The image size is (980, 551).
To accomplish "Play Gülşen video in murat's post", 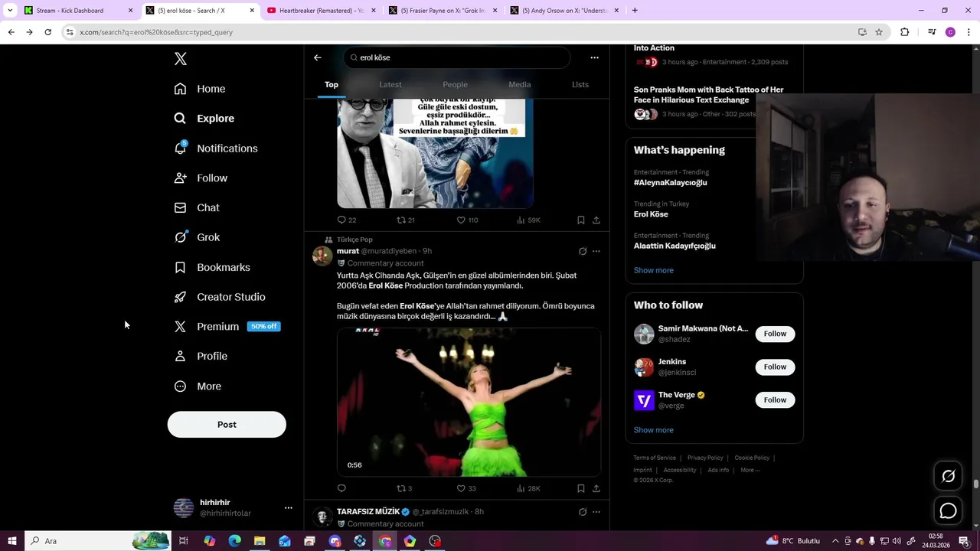I will 469,403.
